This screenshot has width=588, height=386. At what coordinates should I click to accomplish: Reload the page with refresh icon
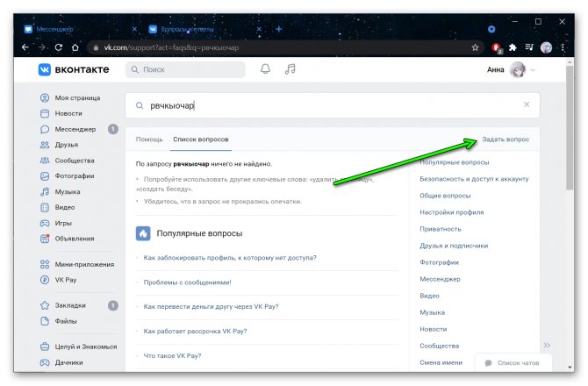click(x=59, y=47)
